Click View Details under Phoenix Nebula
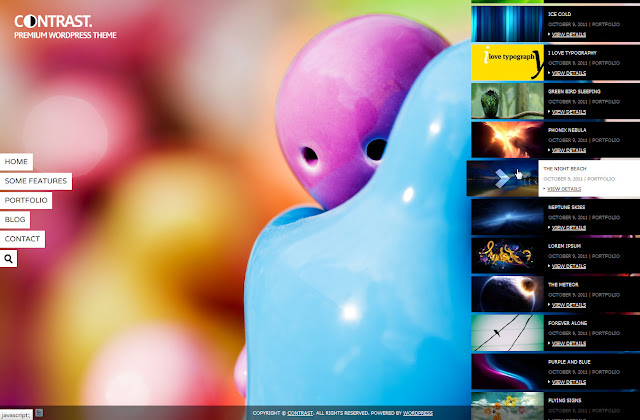This screenshot has width=640, height=420. tap(569, 150)
